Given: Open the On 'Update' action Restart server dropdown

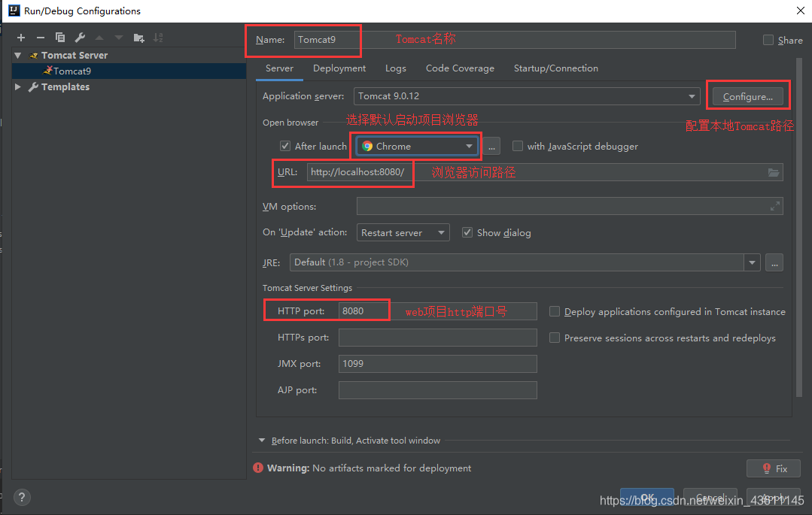Looking at the screenshot, I should coord(403,232).
